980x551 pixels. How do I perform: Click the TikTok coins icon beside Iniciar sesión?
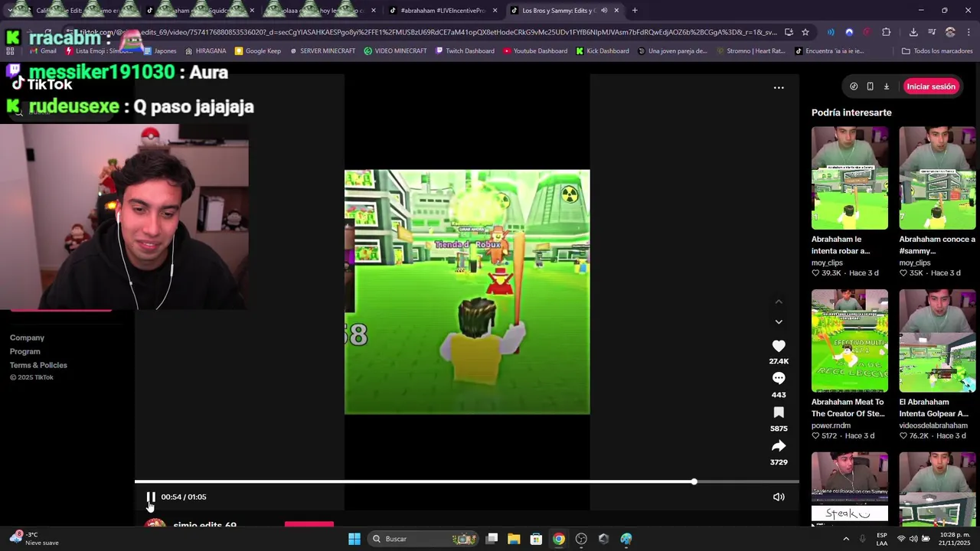click(854, 86)
